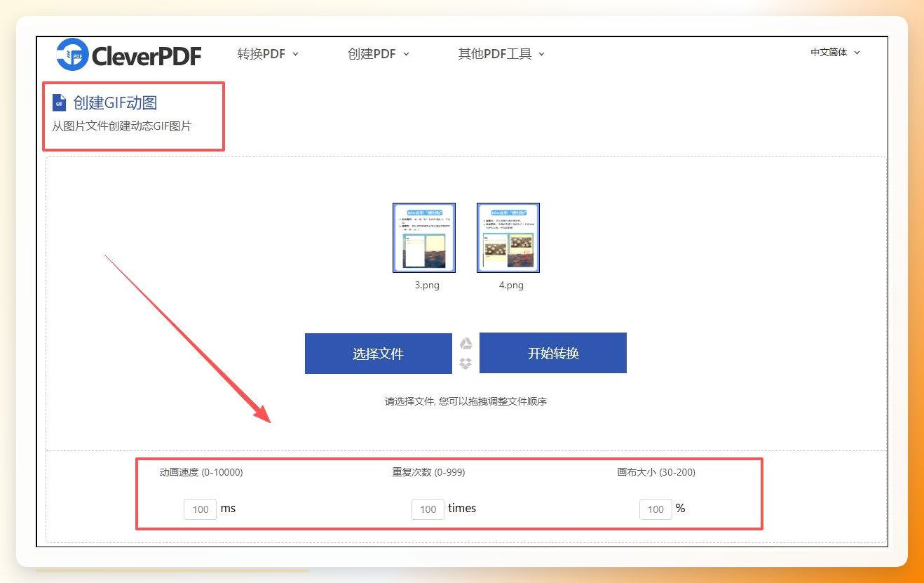Click the 创建GIF动图 heading

115,103
